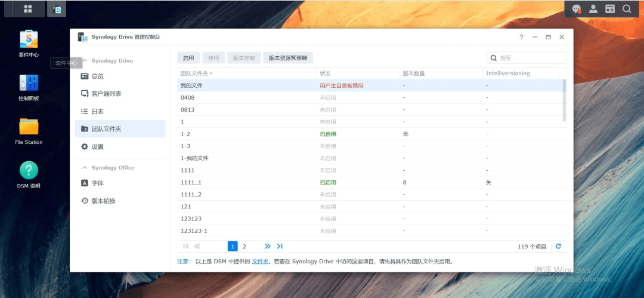This screenshot has width=644, height=298.
Task: Open the 控制面板 Control Panel desktop icon
Action: pos(29,84)
